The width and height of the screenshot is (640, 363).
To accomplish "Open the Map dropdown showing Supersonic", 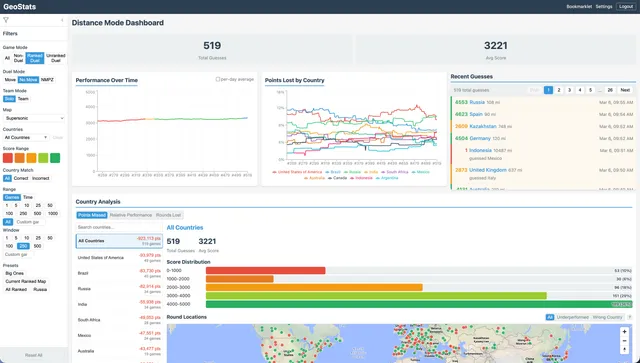I will 34,118.
